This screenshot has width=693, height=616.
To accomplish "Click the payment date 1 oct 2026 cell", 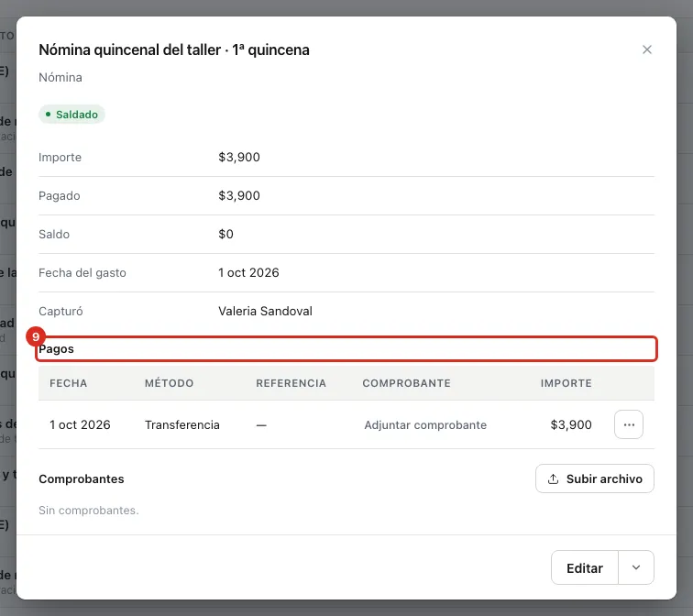I will click(x=80, y=425).
